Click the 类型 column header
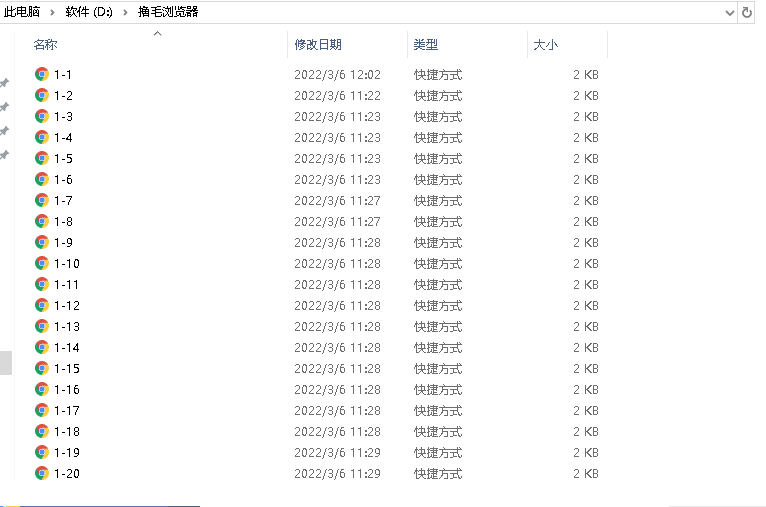 (426, 45)
